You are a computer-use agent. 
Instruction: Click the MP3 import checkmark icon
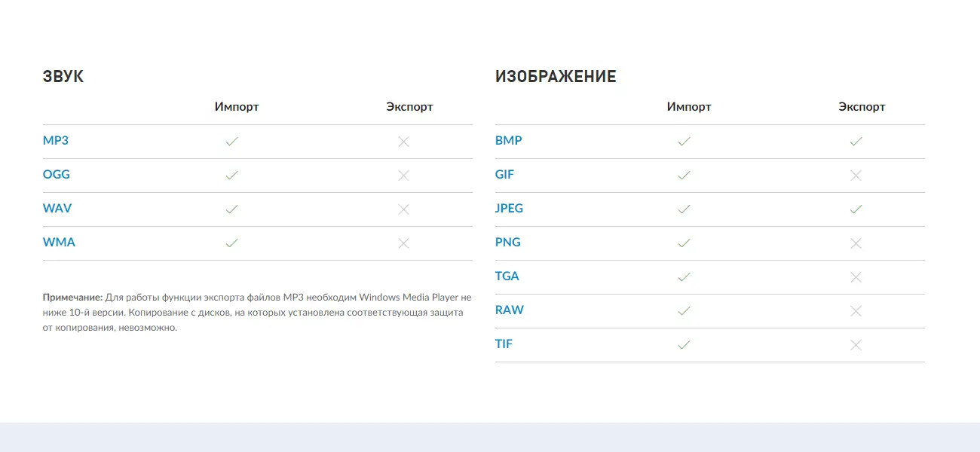(x=231, y=142)
